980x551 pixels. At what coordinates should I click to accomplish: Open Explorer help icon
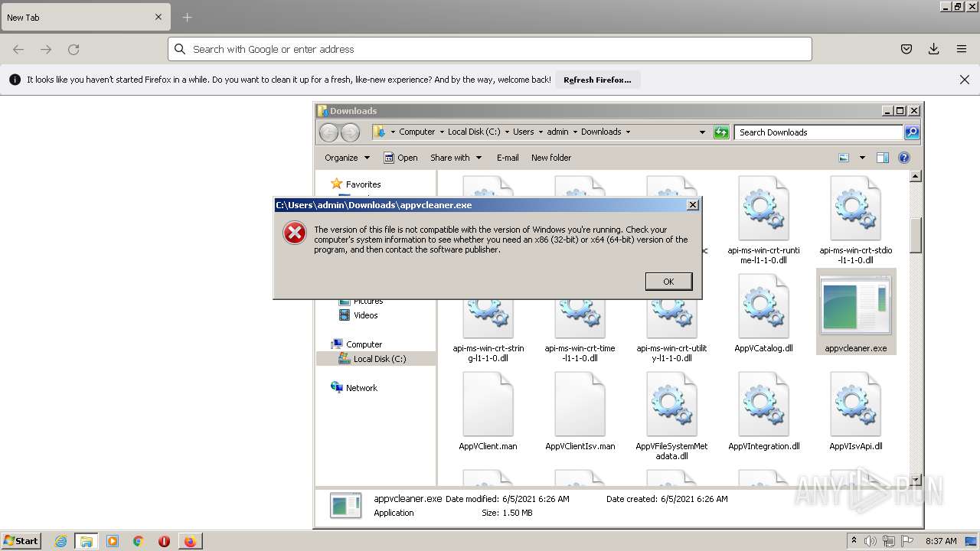tap(904, 158)
